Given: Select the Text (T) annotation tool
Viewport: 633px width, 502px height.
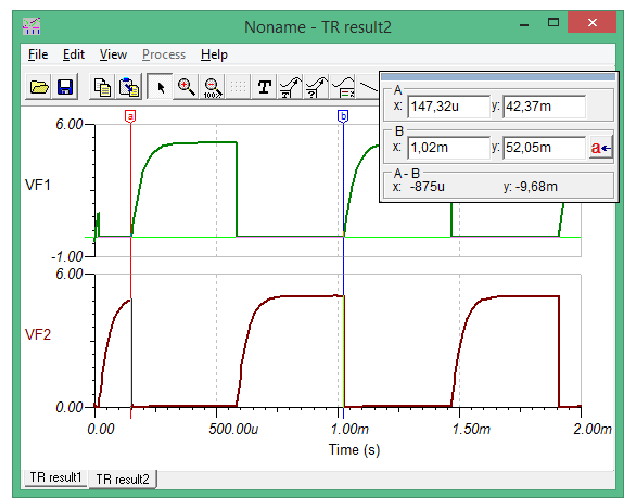Looking at the screenshot, I should 264,87.
